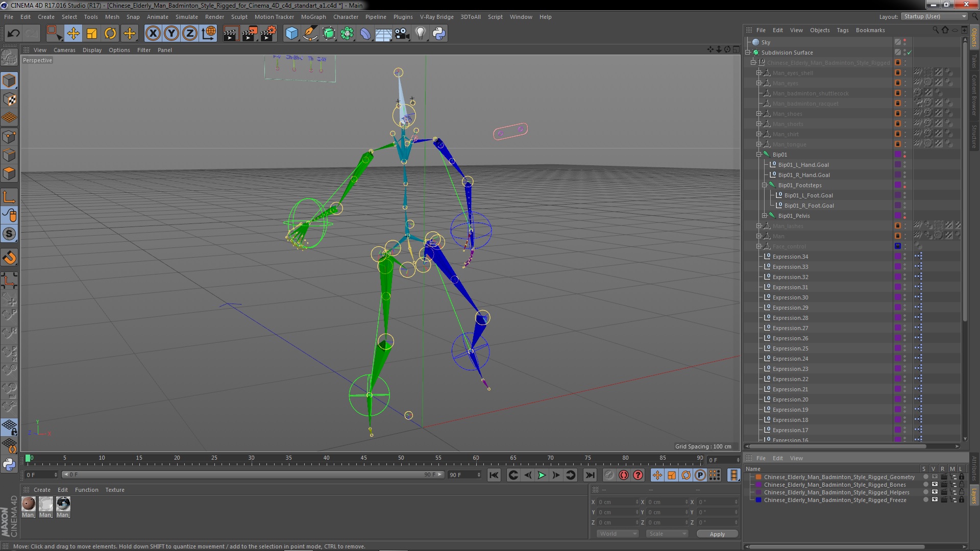Open the Character menu
This screenshot has width=980, height=551.
point(346,17)
